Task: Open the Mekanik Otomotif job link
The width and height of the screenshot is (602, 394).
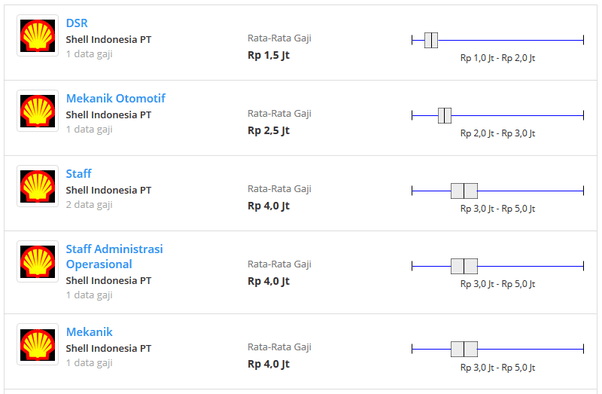Action: pos(116,98)
